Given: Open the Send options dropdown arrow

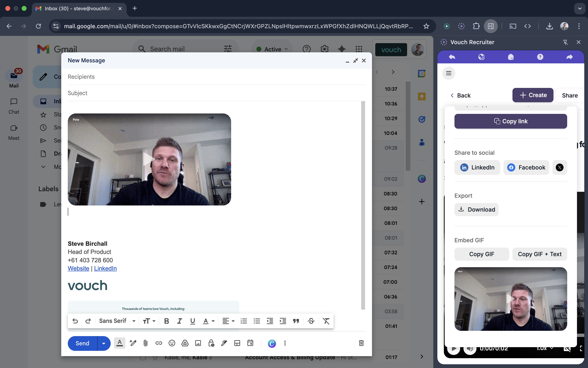Looking at the screenshot, I should coord(104,343).
